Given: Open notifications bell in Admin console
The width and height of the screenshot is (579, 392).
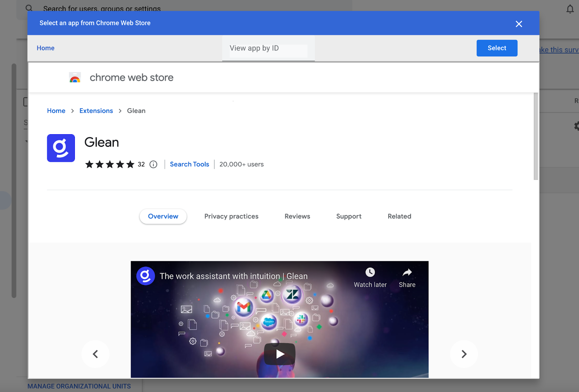Looking at the screenshot, I should point(570,9).
